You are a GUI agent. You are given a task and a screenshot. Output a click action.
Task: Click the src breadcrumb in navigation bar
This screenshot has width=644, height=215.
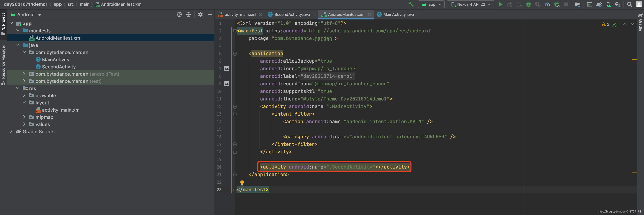(71, 4)
